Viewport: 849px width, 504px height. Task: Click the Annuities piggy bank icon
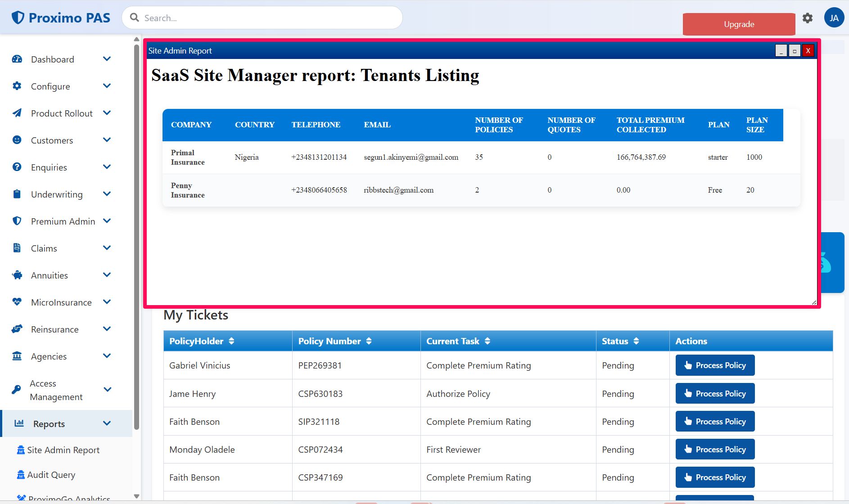(x=17, y=275)
